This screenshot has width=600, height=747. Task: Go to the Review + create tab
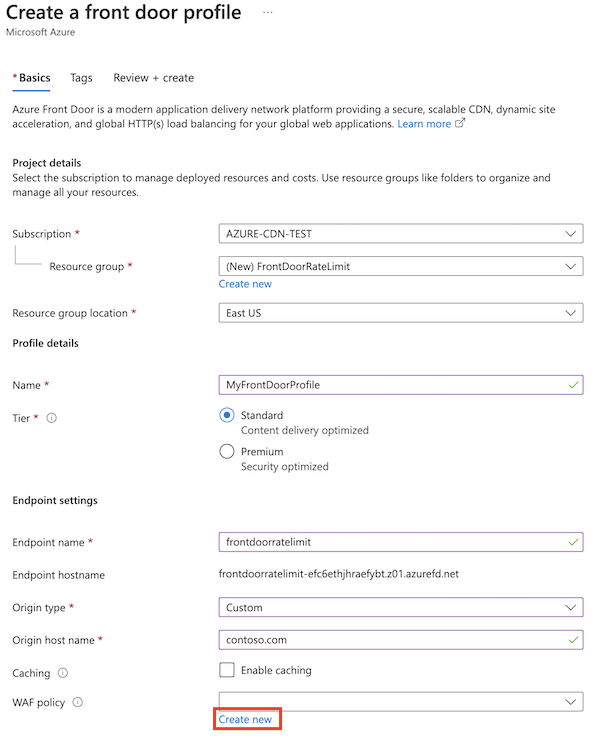point(153,78)
